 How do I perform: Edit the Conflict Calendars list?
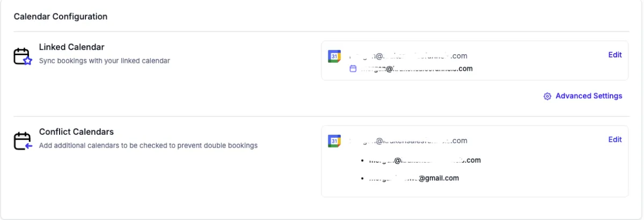(x=614, y=140)
